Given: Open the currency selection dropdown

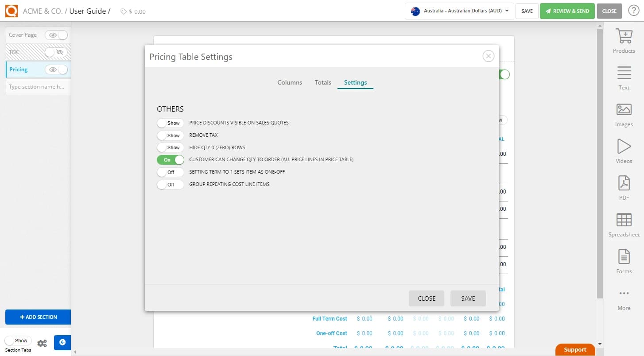Looking at the screenshot, I should (459, 11).
